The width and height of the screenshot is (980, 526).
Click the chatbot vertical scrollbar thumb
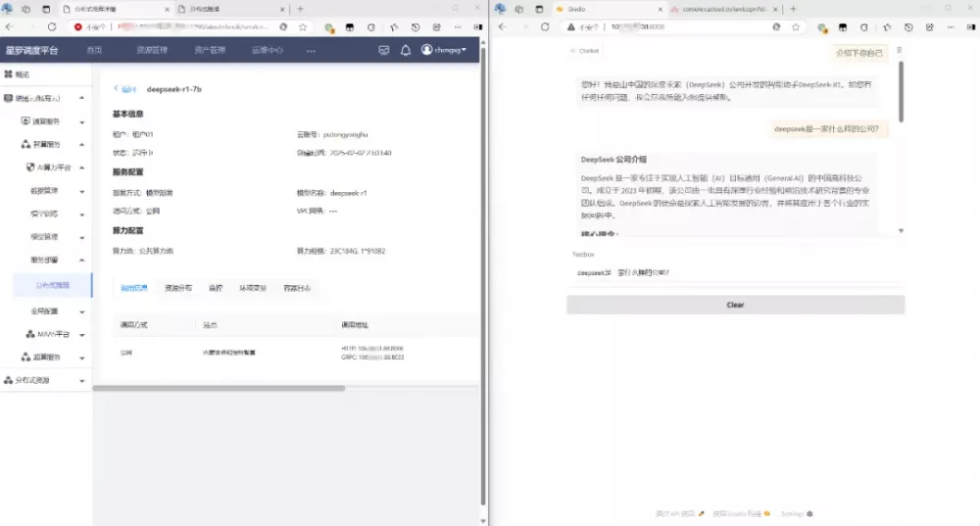tap(901, 91)
